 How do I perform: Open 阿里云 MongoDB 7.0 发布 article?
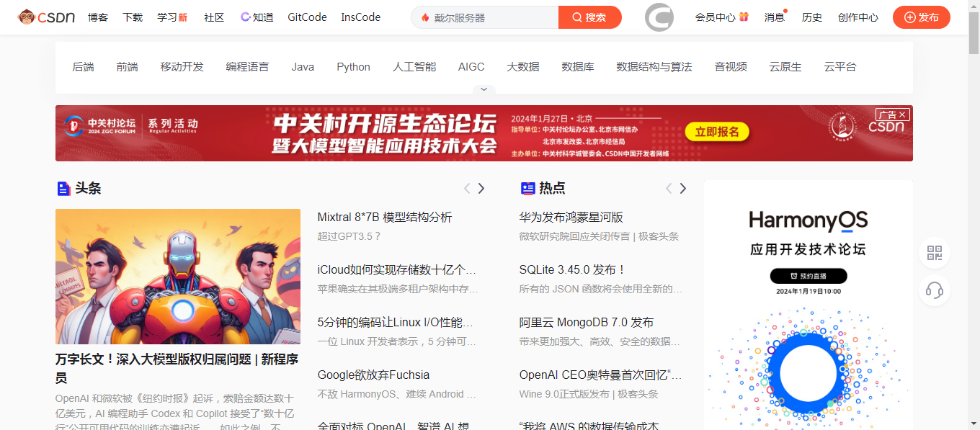click(x=587, y=323)
